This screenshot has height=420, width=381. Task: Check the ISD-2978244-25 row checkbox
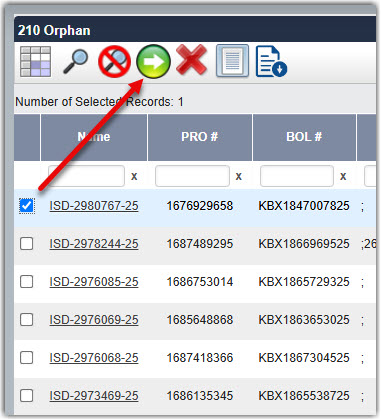[x=27, y=244]
